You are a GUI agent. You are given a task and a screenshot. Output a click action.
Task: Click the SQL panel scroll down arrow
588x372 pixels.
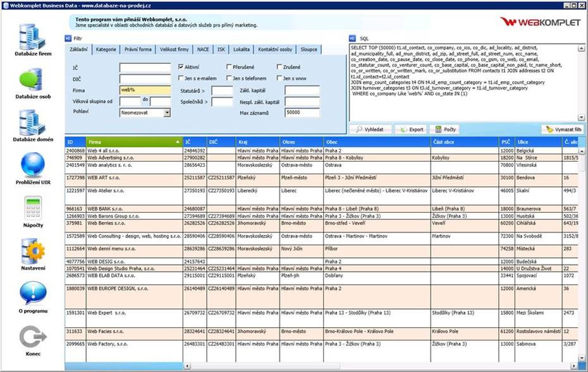581,117
